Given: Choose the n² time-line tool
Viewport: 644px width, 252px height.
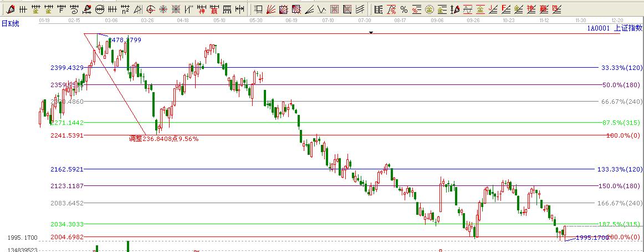Looking at the screenshot, I should click(x=125, y=9).
